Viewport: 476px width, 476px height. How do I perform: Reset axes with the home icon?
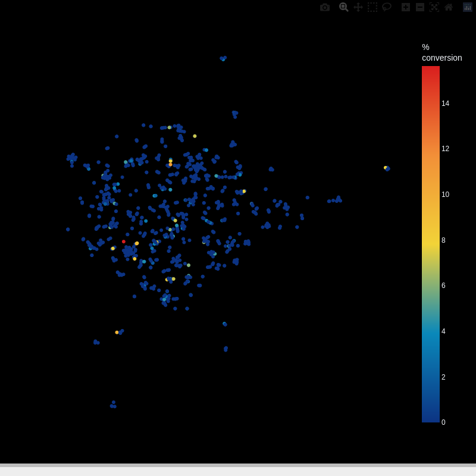(x=449, y=7)
